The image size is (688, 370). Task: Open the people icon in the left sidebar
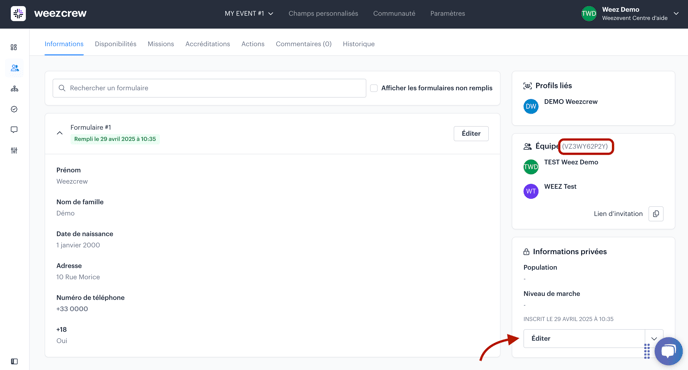pos(14,68)
